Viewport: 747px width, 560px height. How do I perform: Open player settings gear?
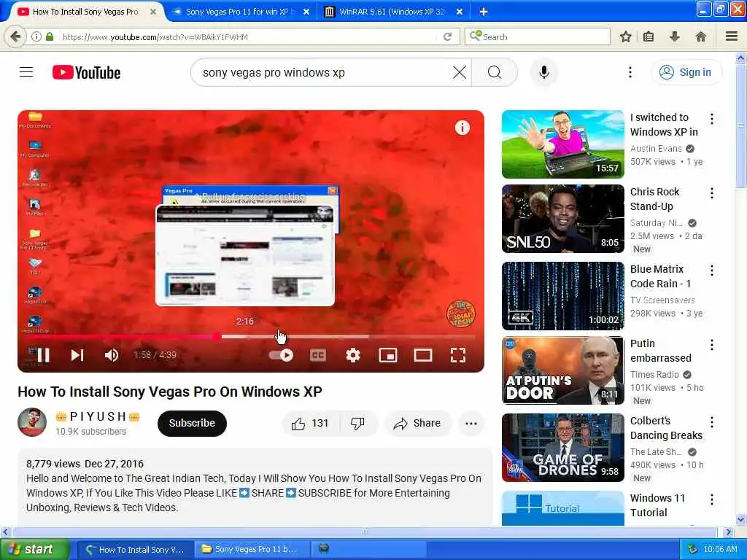click(x=353, y=355)
